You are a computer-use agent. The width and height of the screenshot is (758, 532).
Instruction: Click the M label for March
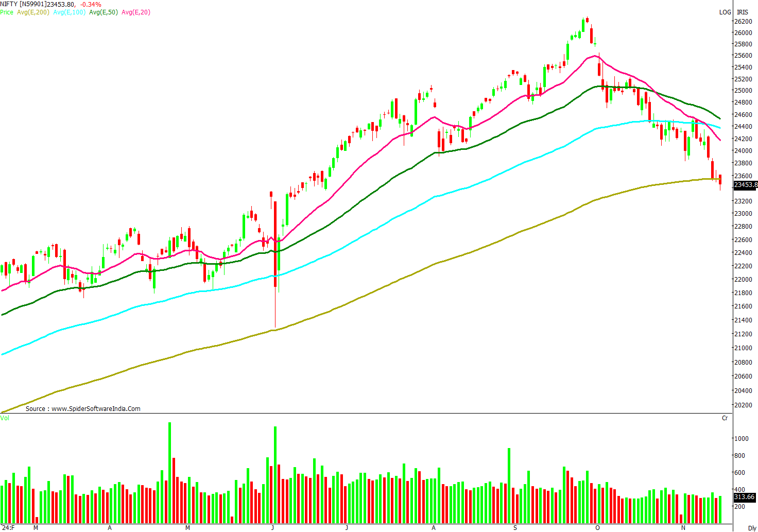[x=36, y=528]
